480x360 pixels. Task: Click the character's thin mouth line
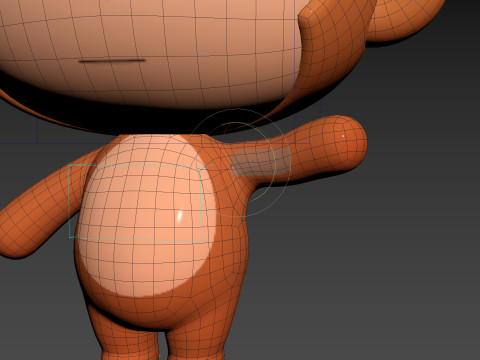tap(112, 61)
